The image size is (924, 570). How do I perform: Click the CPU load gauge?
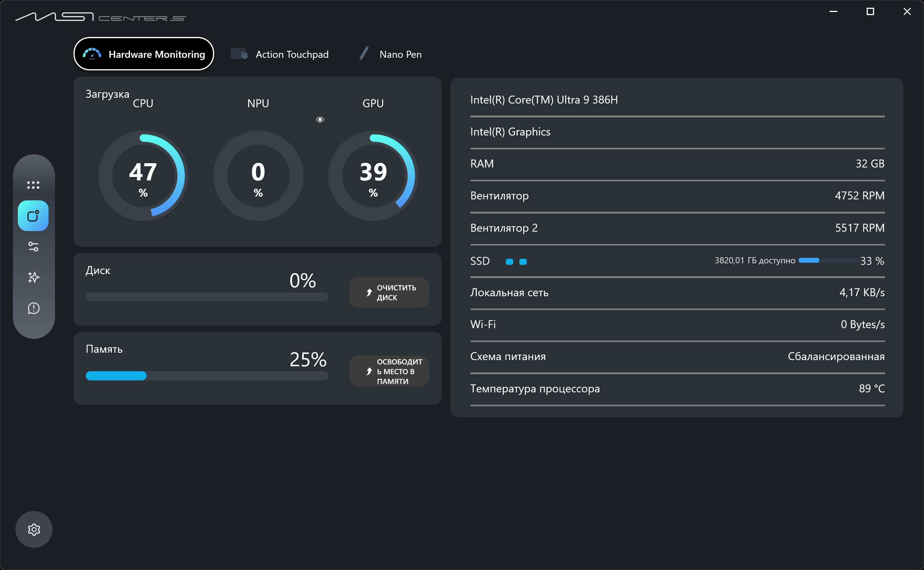point(143,176)
